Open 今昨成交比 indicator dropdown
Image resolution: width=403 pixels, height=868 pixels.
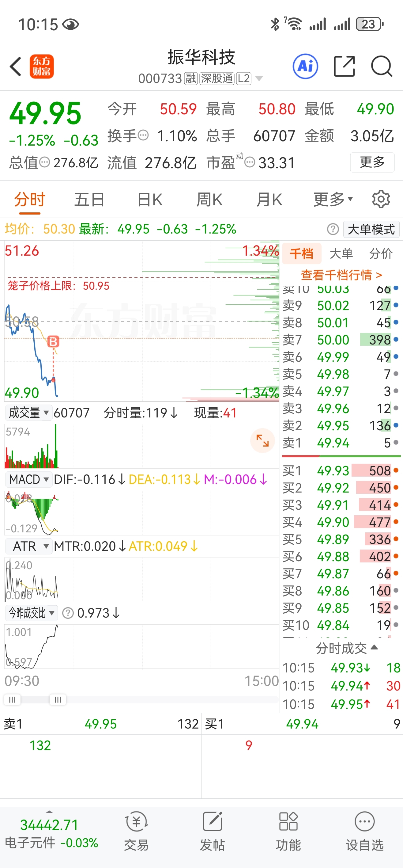coord(31,613)
